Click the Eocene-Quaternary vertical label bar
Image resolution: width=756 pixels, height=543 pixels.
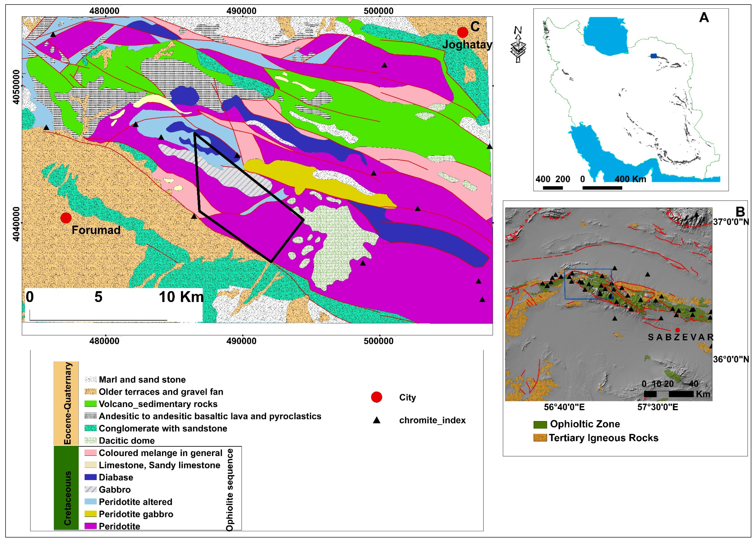[x=66, y=403]
